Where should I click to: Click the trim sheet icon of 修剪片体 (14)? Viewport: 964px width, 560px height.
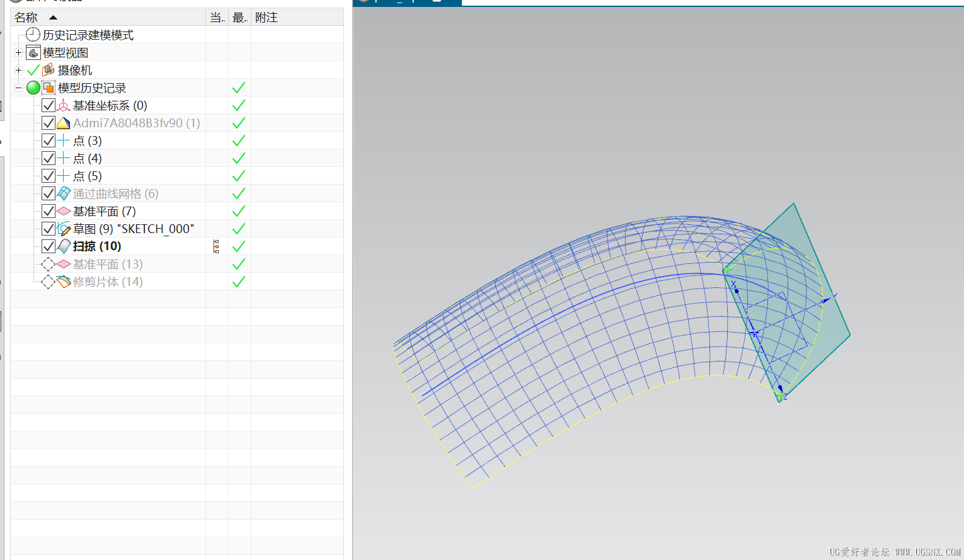pos(64,282)
